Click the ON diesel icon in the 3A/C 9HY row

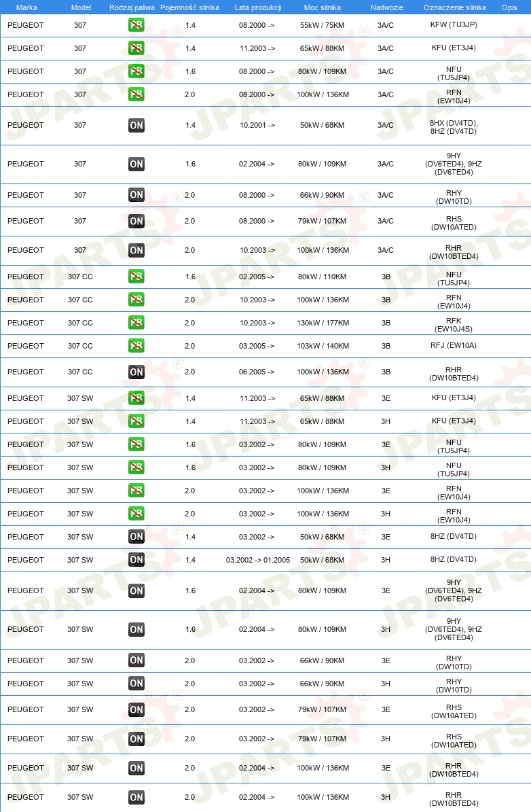coord(136,164)
